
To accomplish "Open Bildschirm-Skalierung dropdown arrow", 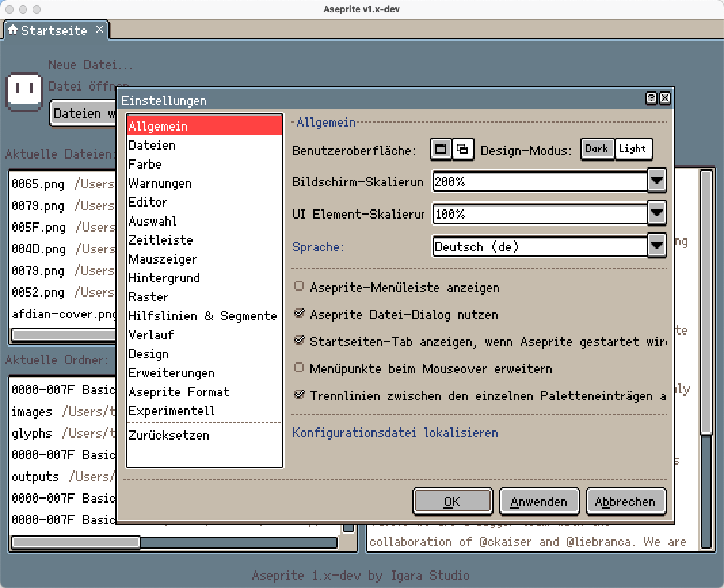I will [x=657, y=181].
